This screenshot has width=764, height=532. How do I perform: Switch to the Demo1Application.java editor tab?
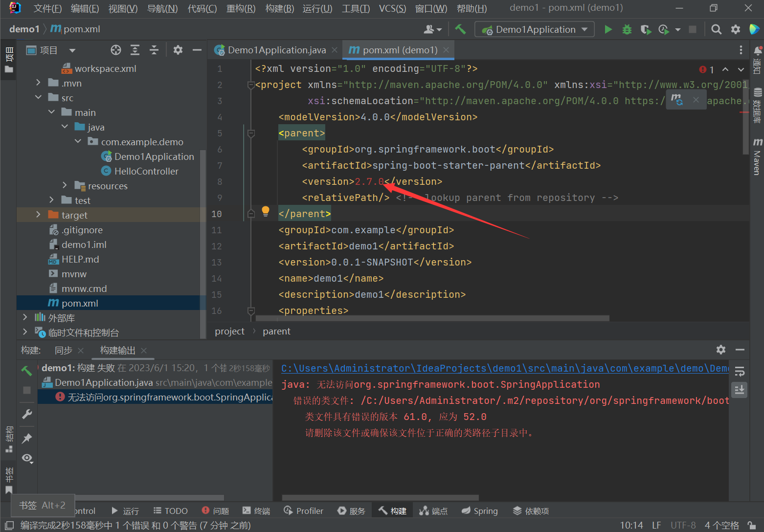tap(276, 50)
